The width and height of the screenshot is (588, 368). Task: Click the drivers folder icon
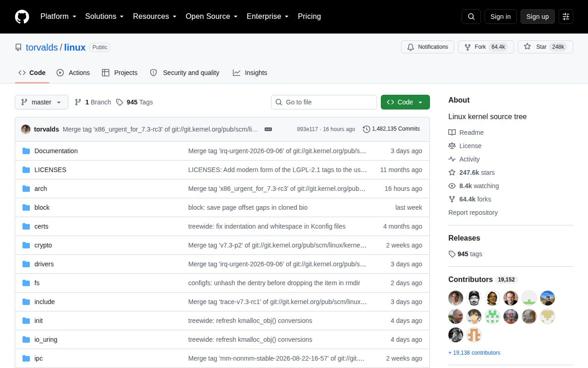[x=26, y=264]
